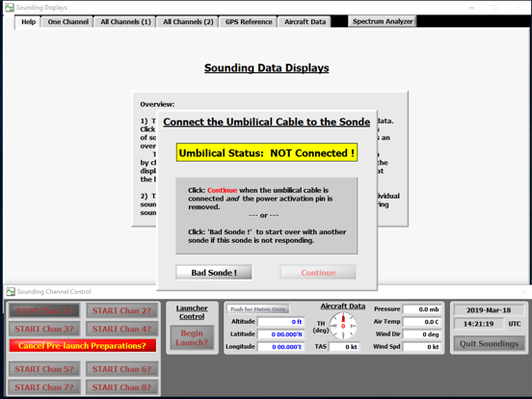
Task: Show the Spectrum Analyzer tab
Action: point(383,21)
